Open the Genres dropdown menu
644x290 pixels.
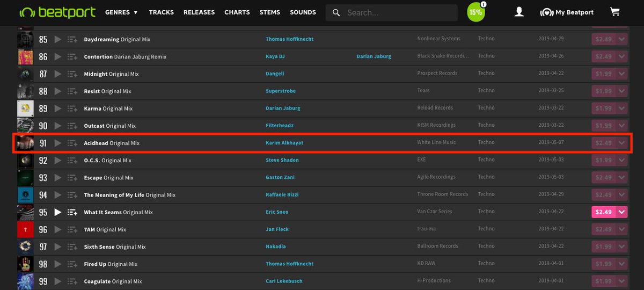click(121, 12)
